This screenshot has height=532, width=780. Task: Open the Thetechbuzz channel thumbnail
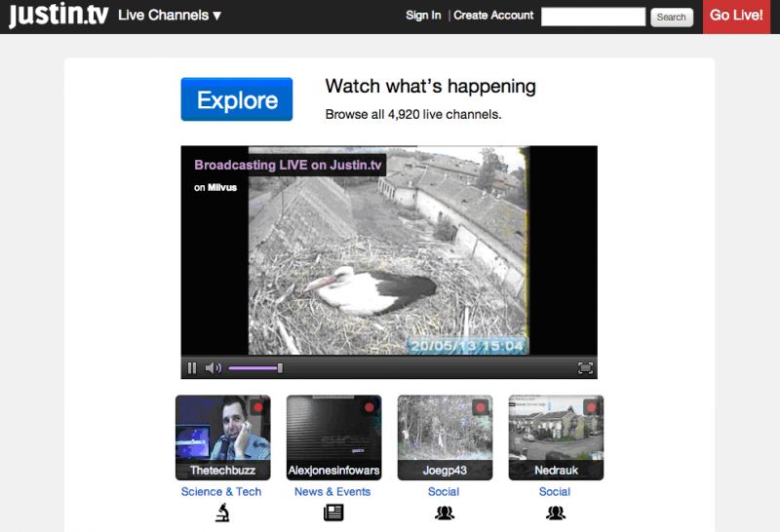(223, 437)
